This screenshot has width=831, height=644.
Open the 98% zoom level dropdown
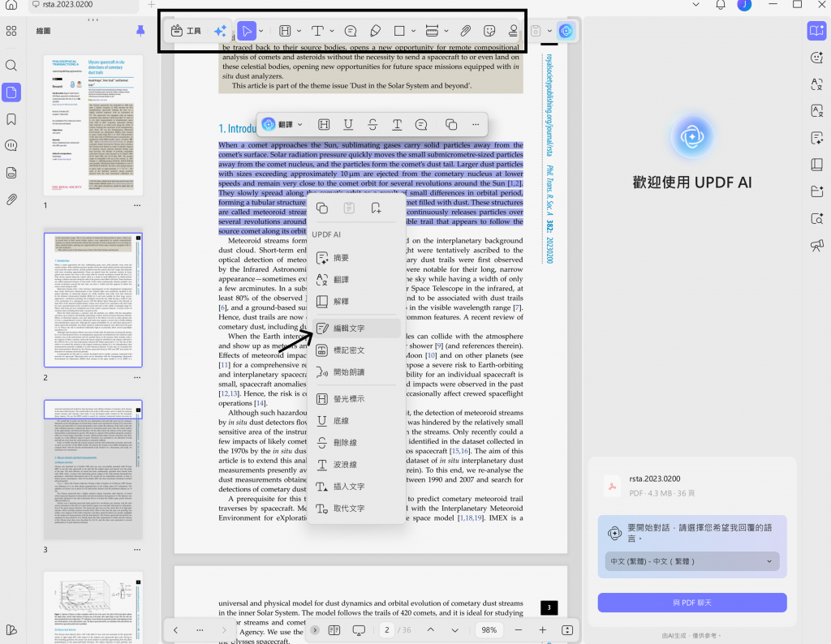489,629
